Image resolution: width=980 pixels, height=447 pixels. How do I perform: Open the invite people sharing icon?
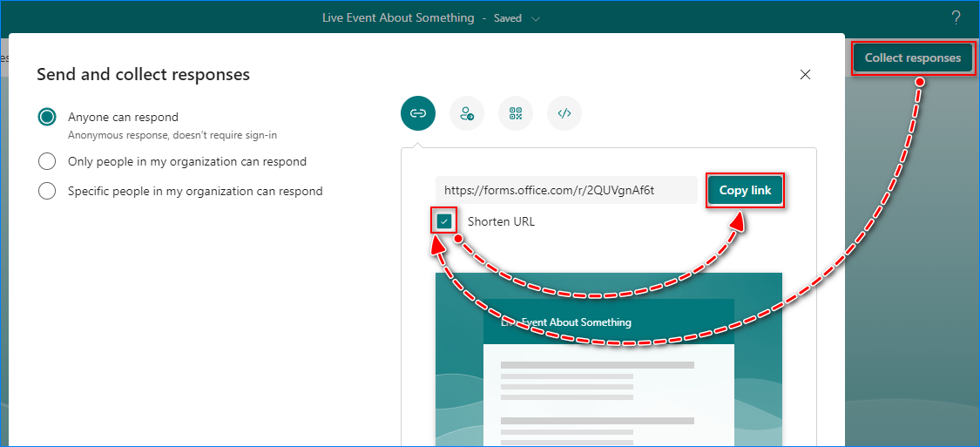pyautogui.click(x=467, y=113)
